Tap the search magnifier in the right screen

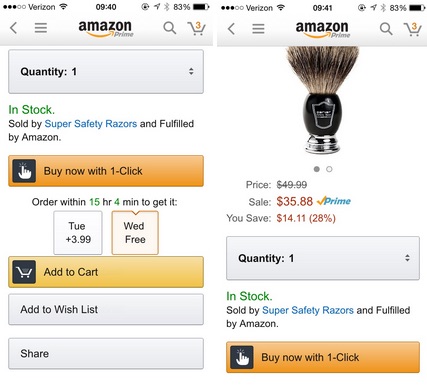386,29
